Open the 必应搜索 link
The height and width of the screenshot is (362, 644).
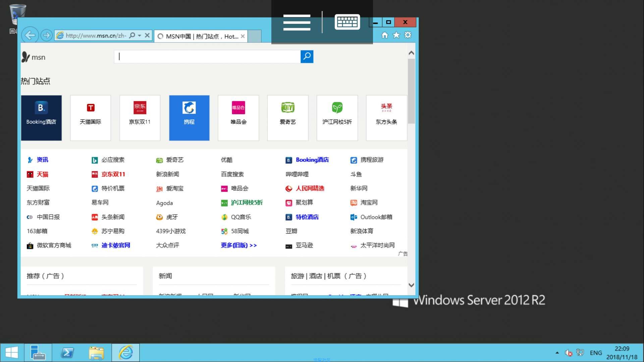113,160
